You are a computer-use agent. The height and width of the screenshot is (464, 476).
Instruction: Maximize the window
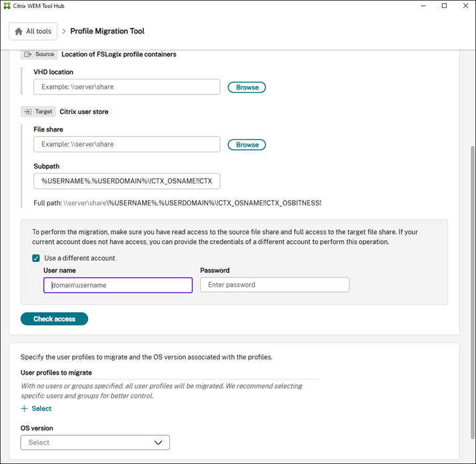coord(445,5)
